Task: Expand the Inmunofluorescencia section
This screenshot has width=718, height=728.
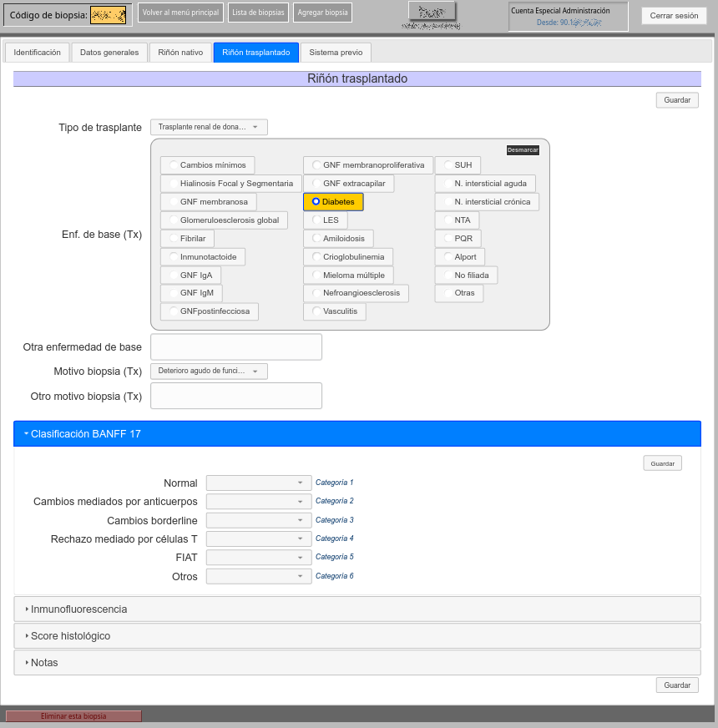Action: (x=356, y=609)
